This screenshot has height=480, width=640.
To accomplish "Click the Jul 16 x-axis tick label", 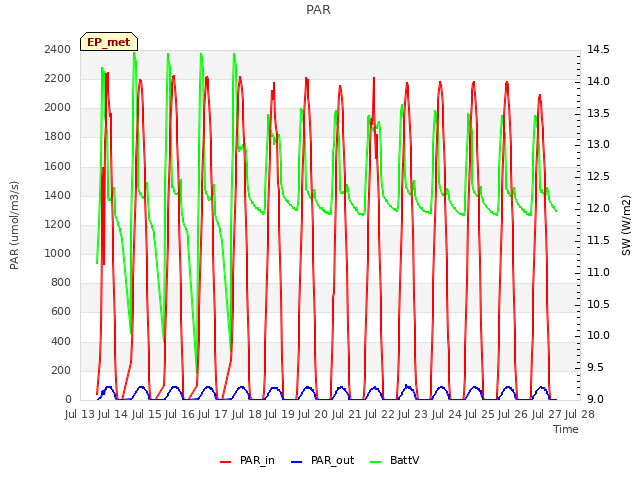I will [180, 414].
